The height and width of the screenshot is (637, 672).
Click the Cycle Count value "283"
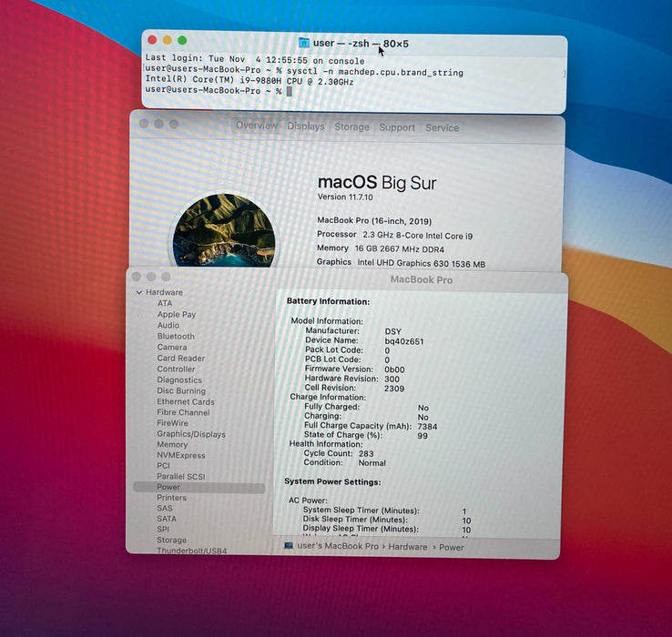[366, 453]
